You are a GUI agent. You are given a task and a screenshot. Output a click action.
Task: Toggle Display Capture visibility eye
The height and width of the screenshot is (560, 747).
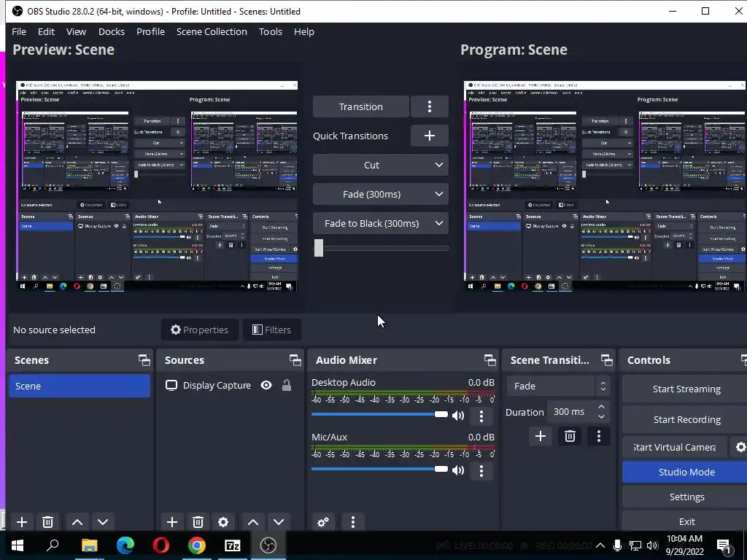266,385
